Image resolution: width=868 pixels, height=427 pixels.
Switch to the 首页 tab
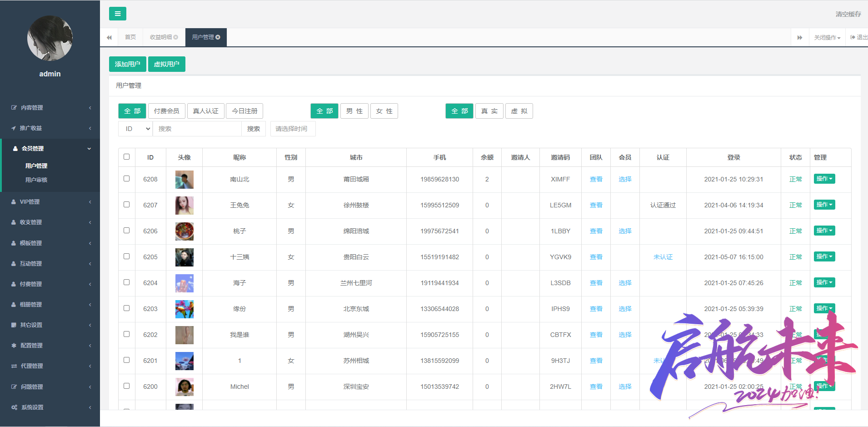130,37
